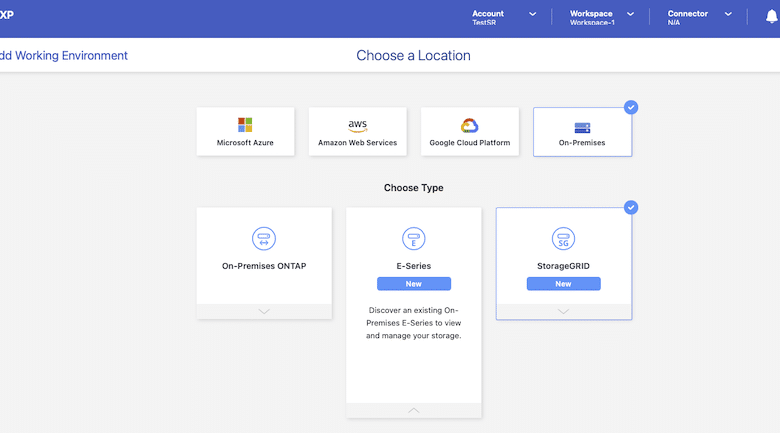The height and width of the screenshot is (433, 780).
Task: Select the Amazon Web Services label
Action: pyautogui.click(x=357, y=143)
